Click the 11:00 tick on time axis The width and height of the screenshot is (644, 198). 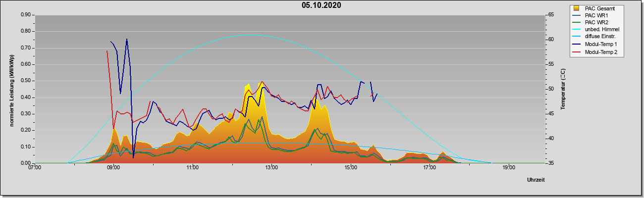tap(193, 168)
